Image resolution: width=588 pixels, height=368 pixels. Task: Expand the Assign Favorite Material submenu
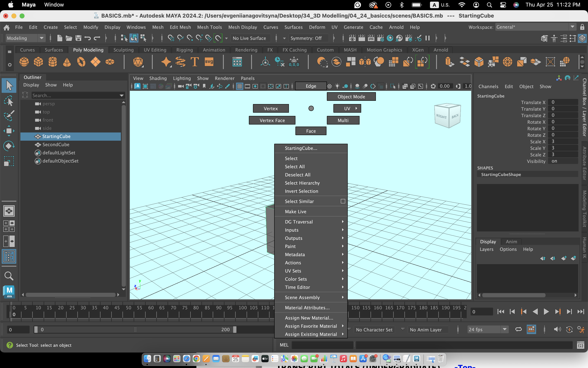coord(311,326)
